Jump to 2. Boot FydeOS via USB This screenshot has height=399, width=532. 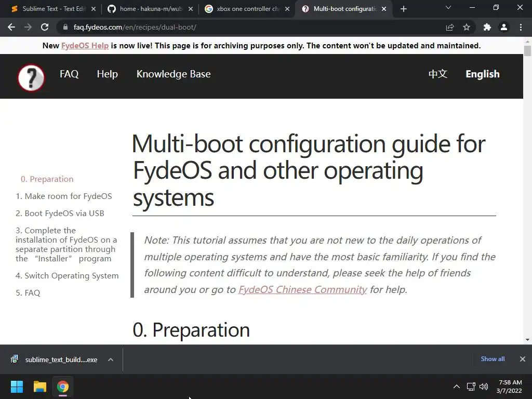click(x=60, y=213)
